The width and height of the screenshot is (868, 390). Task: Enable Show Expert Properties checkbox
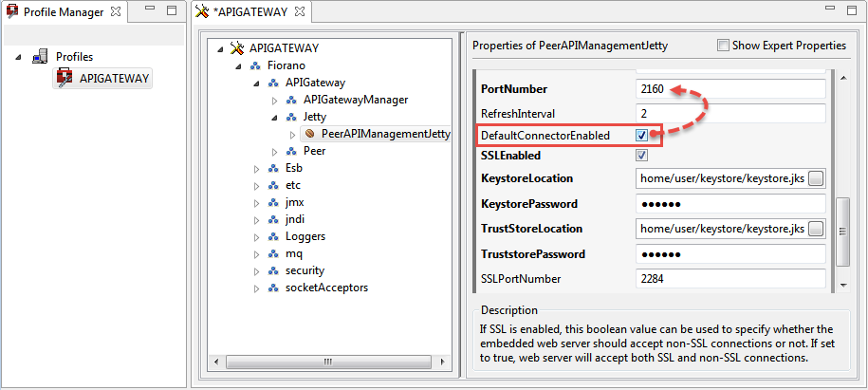click(724, 46)
